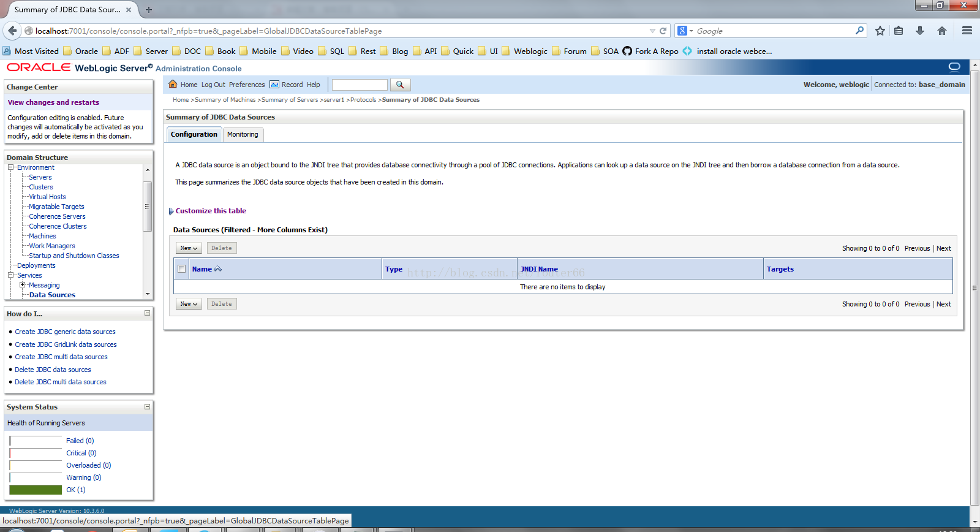The image size is (980, 532).
Task: Collapse the How do I panel
Action: point(147,313)
